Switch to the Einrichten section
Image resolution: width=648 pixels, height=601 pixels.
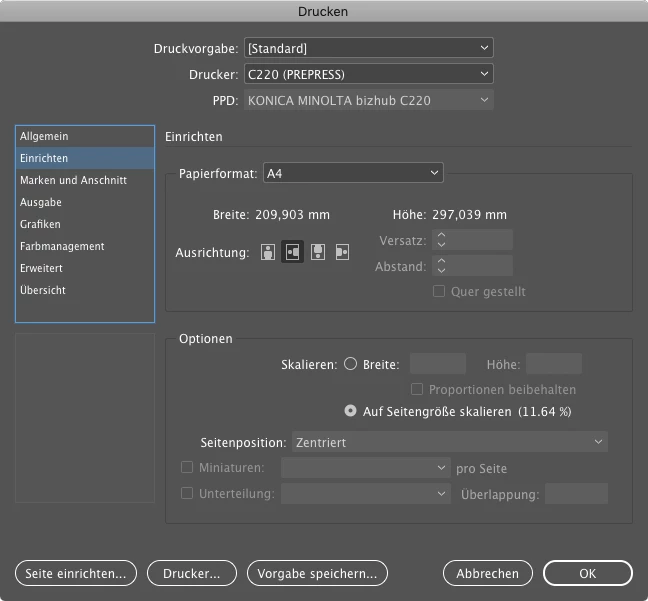[x=85, y=158]
